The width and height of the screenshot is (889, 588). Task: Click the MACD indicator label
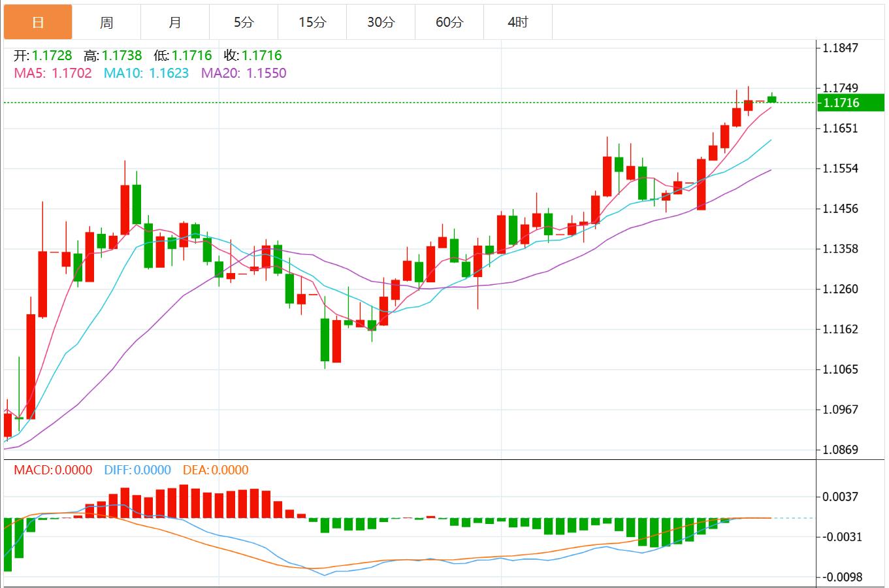click(x=53, y=470)
